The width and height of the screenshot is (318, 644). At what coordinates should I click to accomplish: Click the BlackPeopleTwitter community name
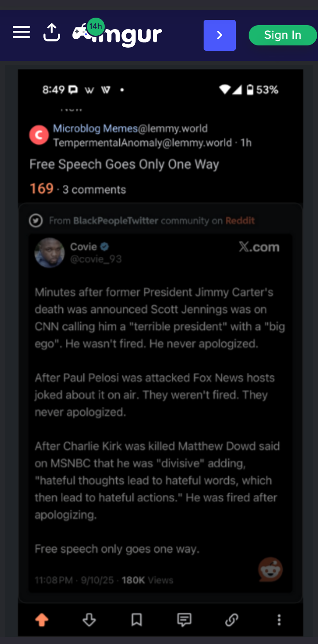point(116,221)
